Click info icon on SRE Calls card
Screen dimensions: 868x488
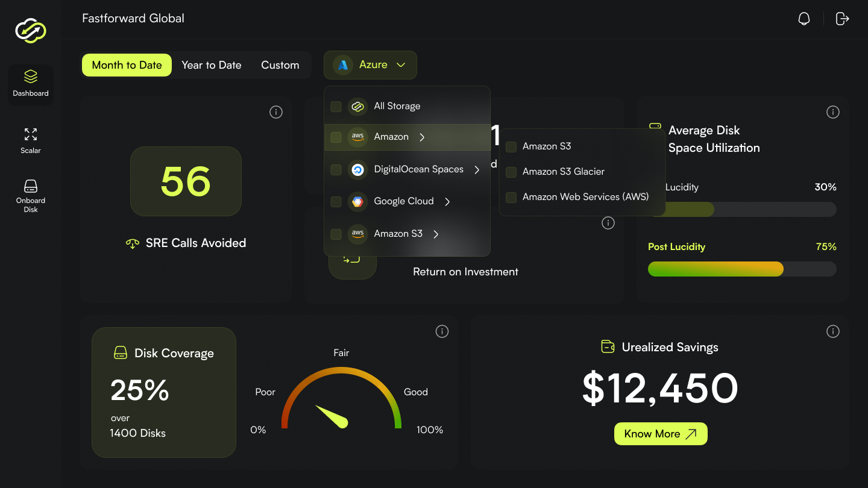click(276, 112)
